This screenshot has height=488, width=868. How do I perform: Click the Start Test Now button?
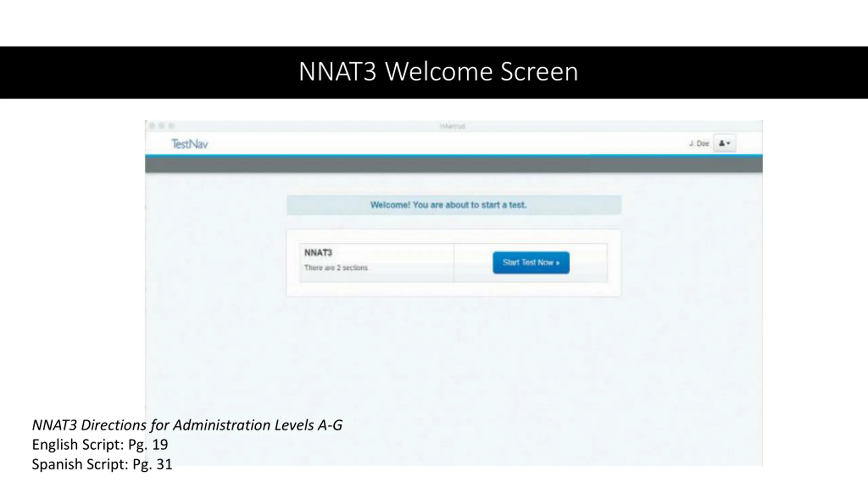(531, 263)
